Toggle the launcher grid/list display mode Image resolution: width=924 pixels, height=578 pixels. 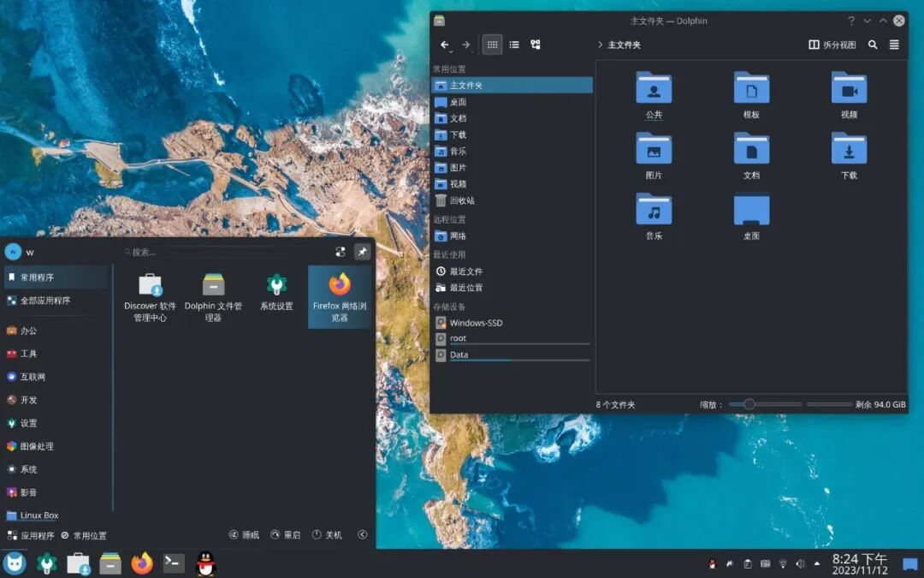pyautogui.click(x=341, y=251)
